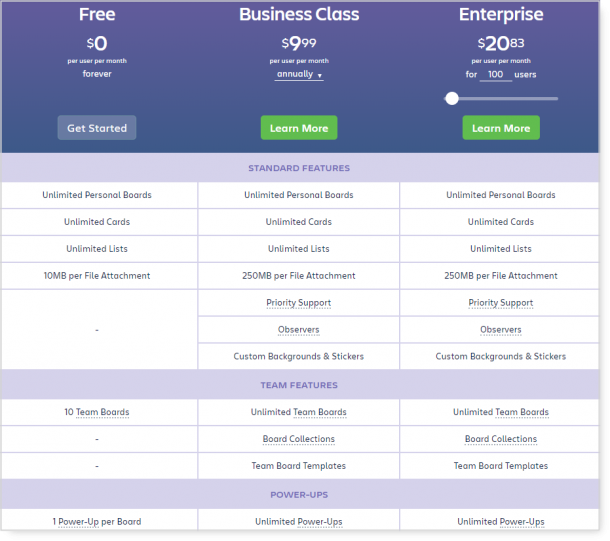Click Learn More under Enterprise

click(501, 128)
